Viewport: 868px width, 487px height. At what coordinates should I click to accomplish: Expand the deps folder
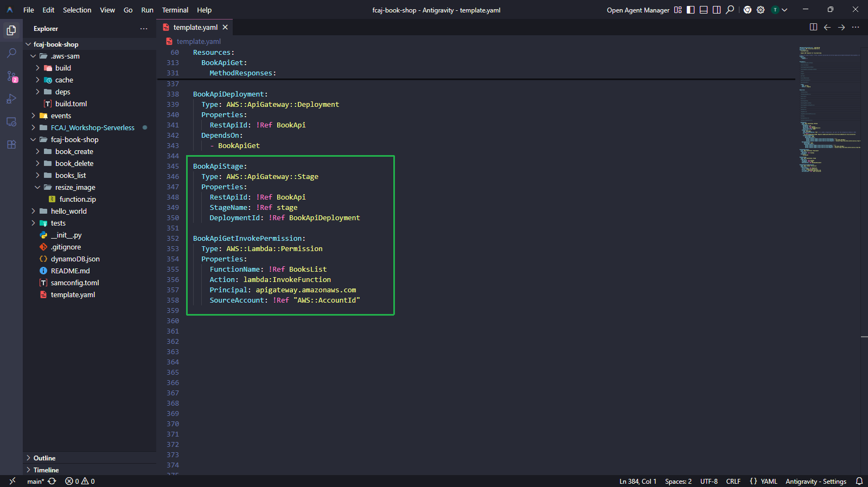(90, 92)
